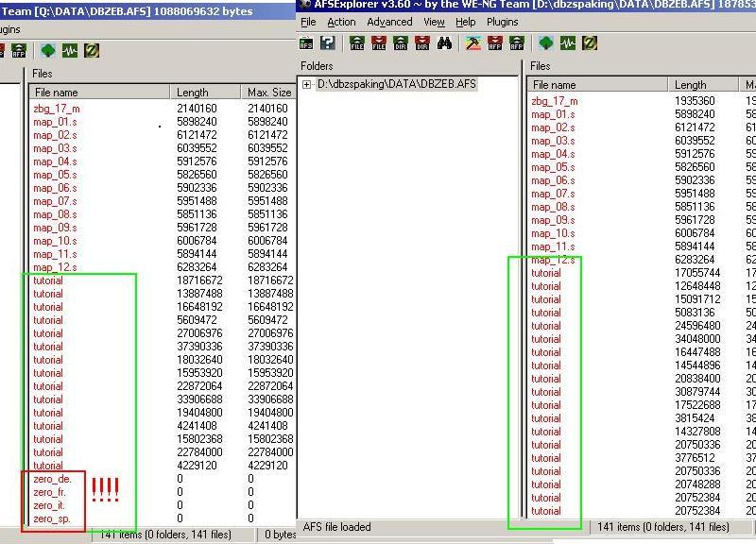This screenshot has width=756, height=544.
Task: Select the tutorial file with length 17055744
Action: pos(546,273)
